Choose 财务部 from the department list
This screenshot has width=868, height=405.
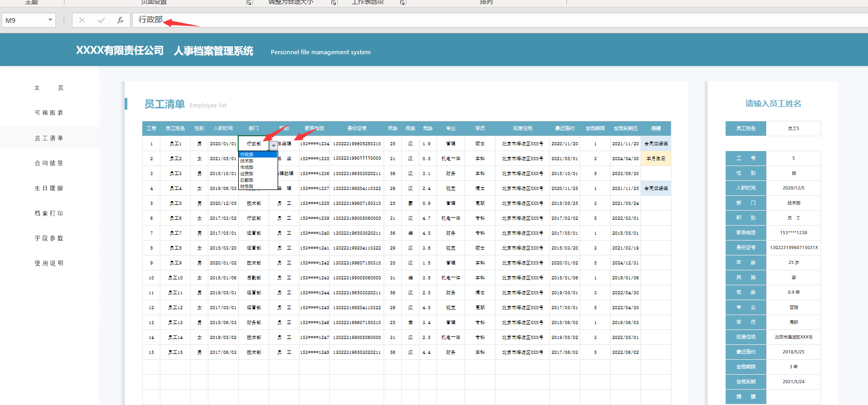tap(258, 186)
